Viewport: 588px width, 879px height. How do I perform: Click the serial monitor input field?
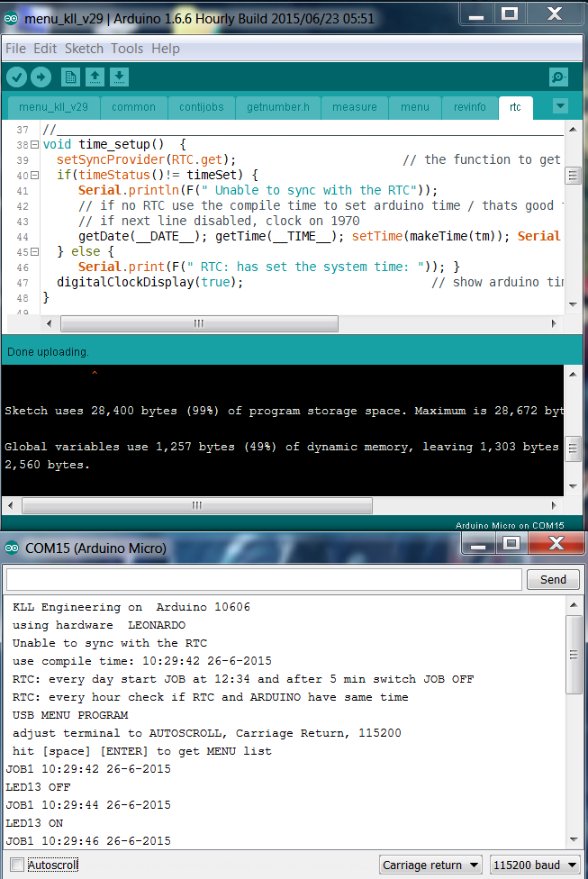(264, 579)
